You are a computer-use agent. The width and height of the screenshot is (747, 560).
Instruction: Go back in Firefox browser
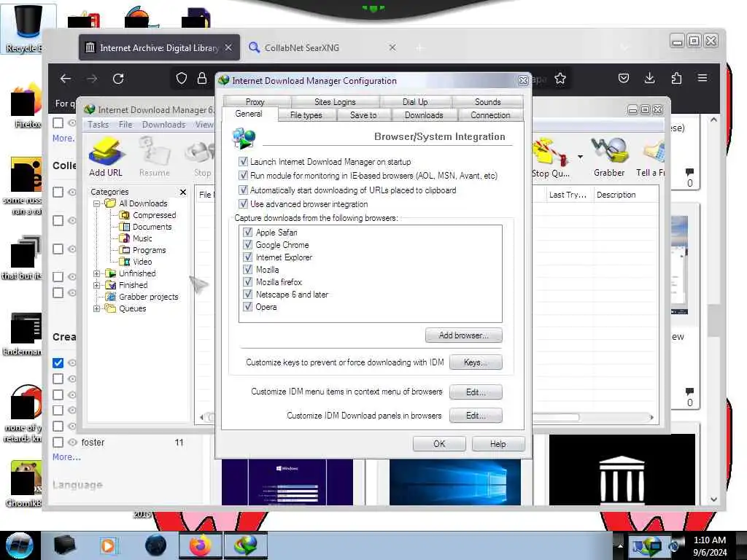[66, 79]
